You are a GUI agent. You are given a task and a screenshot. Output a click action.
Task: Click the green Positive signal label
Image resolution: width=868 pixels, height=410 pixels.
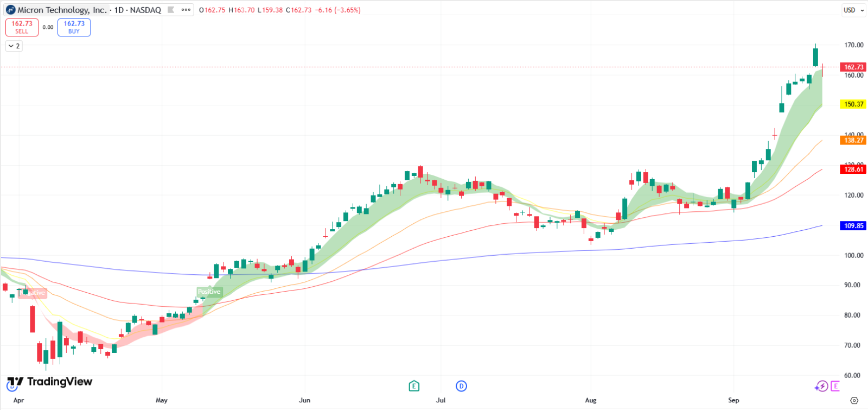209,292
